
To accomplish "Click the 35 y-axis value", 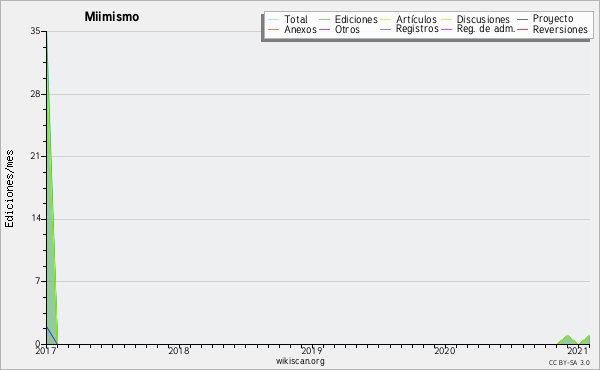I will point(35,31).
